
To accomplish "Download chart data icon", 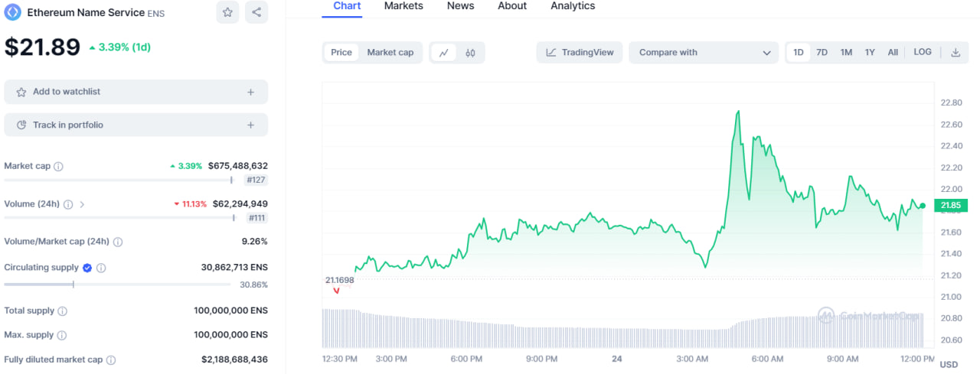I will click(x=955, y=53).
